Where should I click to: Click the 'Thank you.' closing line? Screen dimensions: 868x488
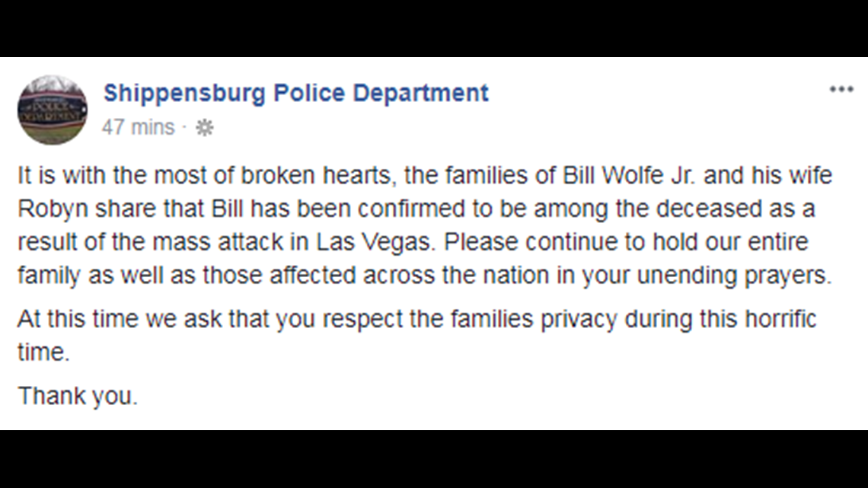[78, 396]
